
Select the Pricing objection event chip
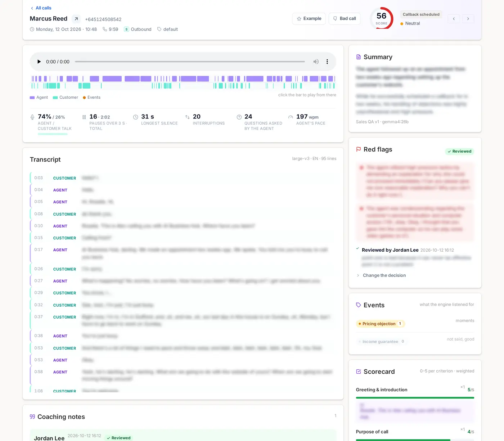(x=381, y=324)
